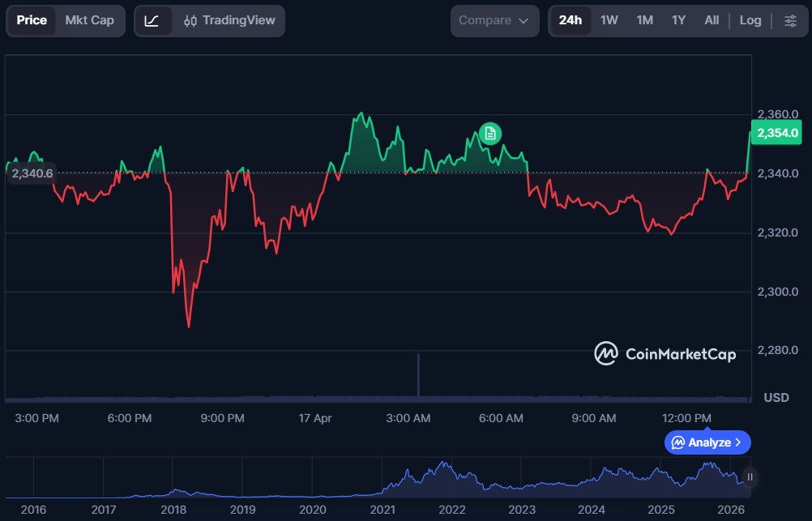
Task: Select the 1W time range
Action: (609, 20)
